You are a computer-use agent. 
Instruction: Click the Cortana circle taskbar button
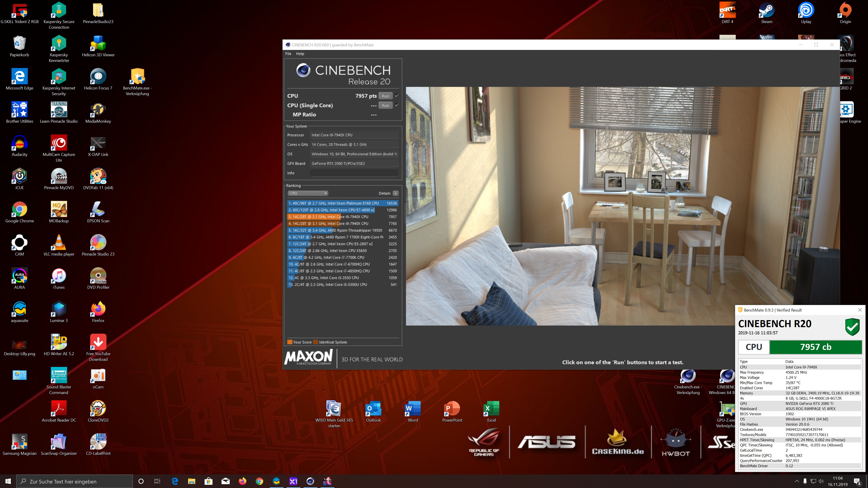(141, 481)
